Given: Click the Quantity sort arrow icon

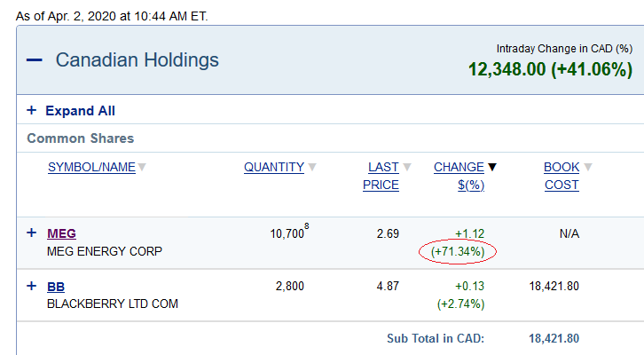Looking at the screenshot, I should [312, 167].
